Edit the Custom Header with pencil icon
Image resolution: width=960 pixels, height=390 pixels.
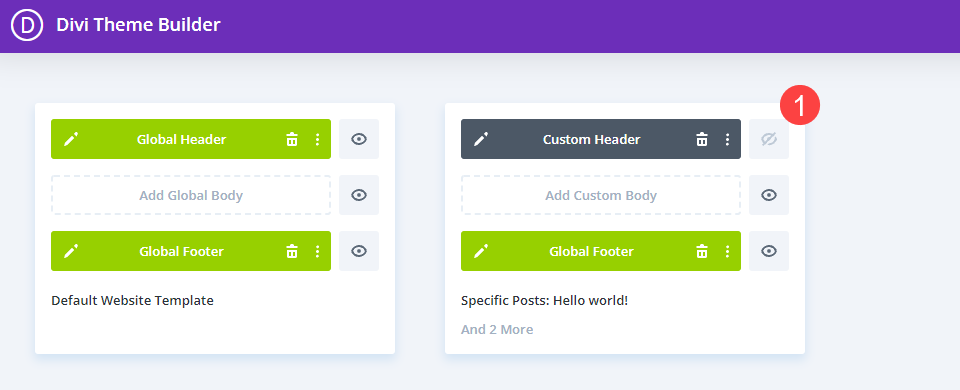[481, 140]
